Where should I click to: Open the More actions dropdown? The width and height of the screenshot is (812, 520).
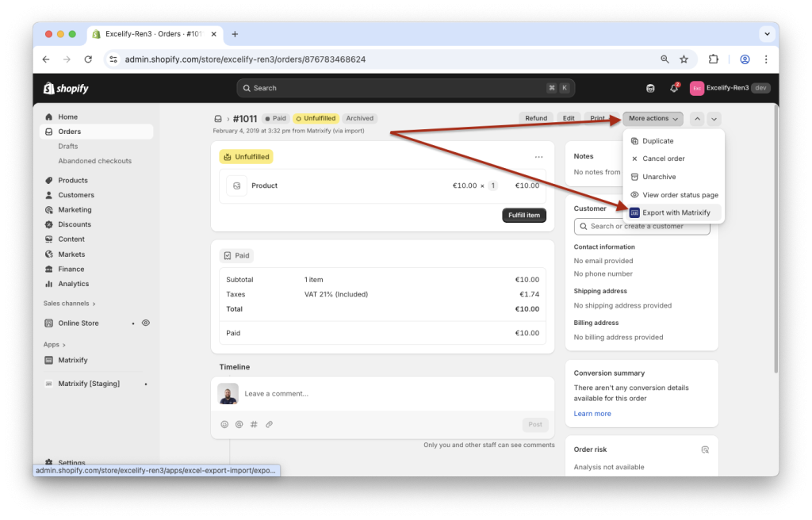(x=652, y=117)
